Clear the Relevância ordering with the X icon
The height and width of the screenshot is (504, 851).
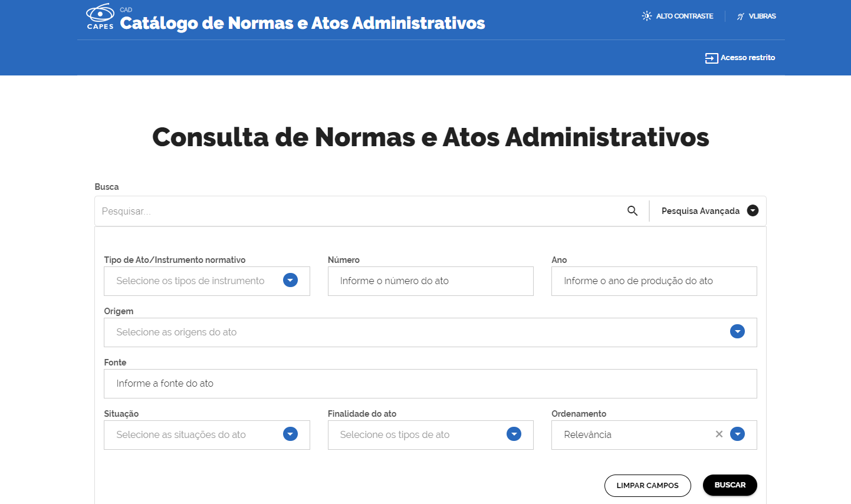[719, 434]
